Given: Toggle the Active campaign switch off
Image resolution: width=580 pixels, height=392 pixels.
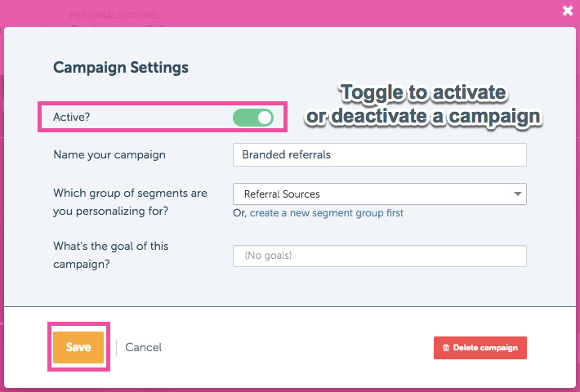Looking at the screenshot, I should point(253,118).
